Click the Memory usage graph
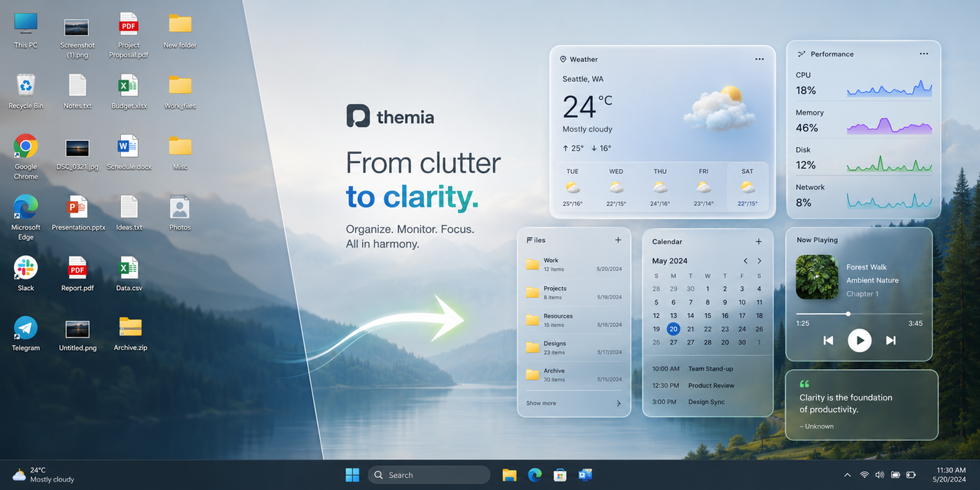980x490 pixels. pos(890,126)
